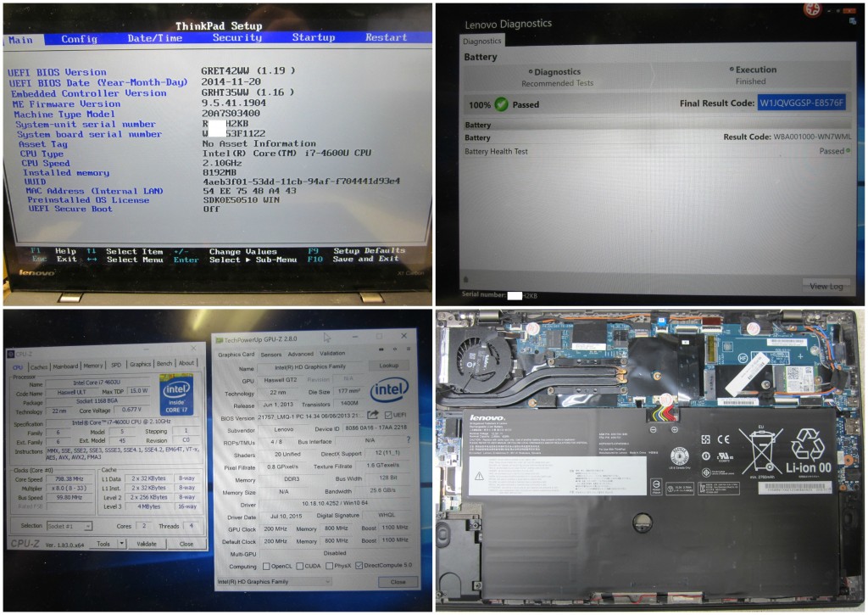Image resolution: width=868 pixels, height=615 pixels.
Task: Click the BIOS share icon in GPU-Z
Action: tap(373, 415)
